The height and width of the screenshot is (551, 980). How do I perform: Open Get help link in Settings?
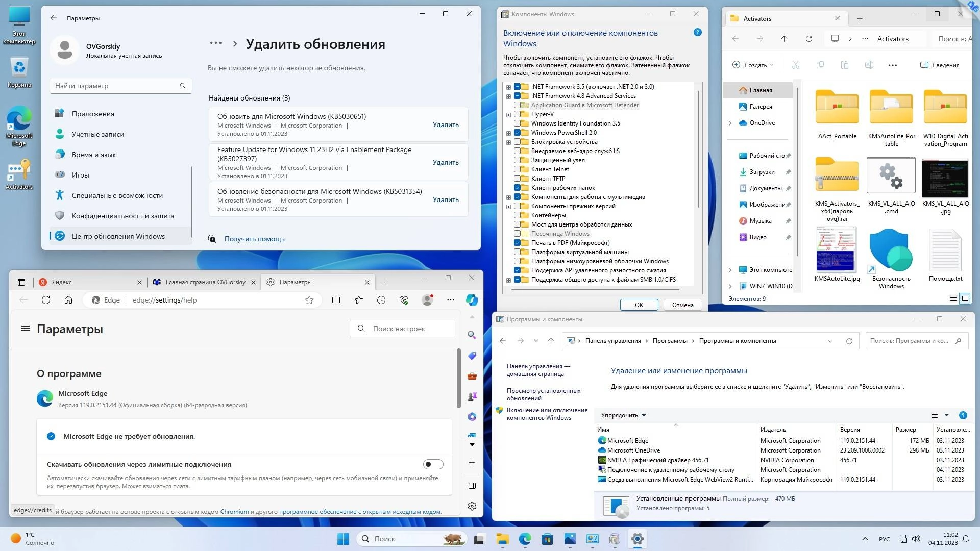click(254, 239)
